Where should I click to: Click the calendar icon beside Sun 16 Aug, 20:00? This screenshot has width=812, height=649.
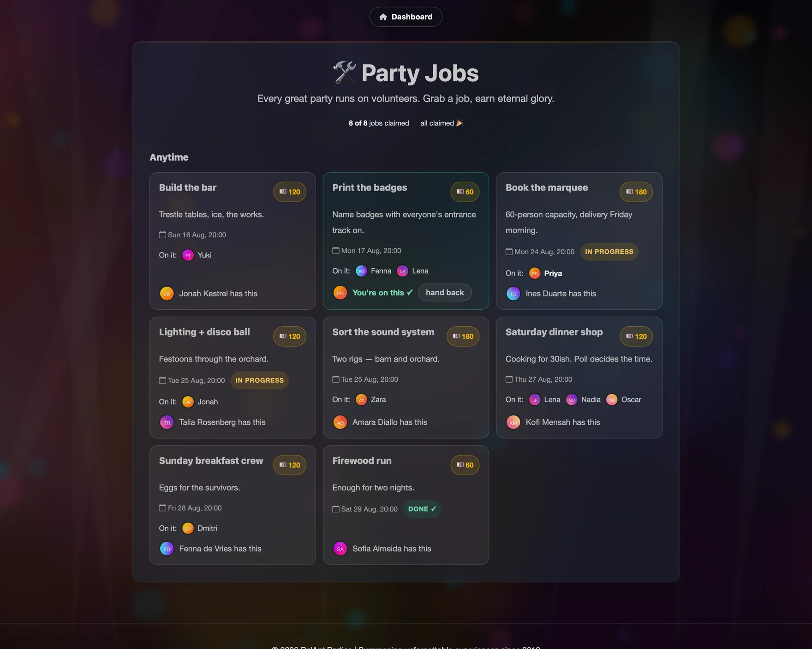pos(162,235)
